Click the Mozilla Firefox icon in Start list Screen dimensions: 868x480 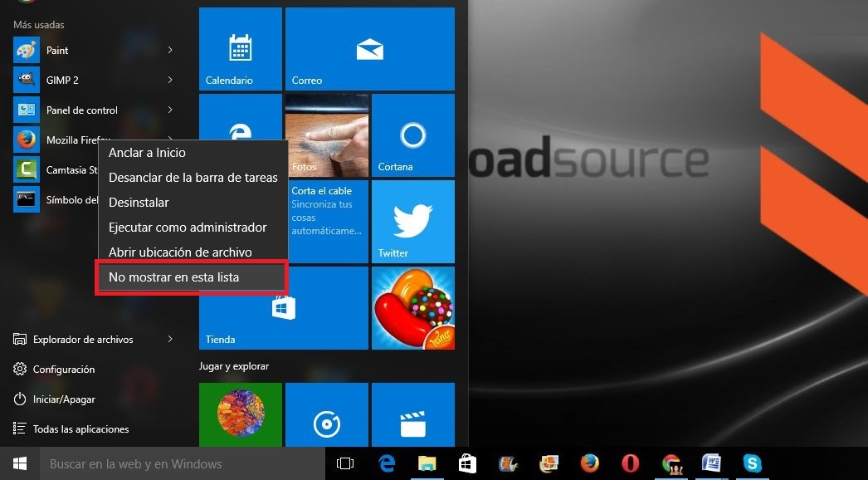26,140
